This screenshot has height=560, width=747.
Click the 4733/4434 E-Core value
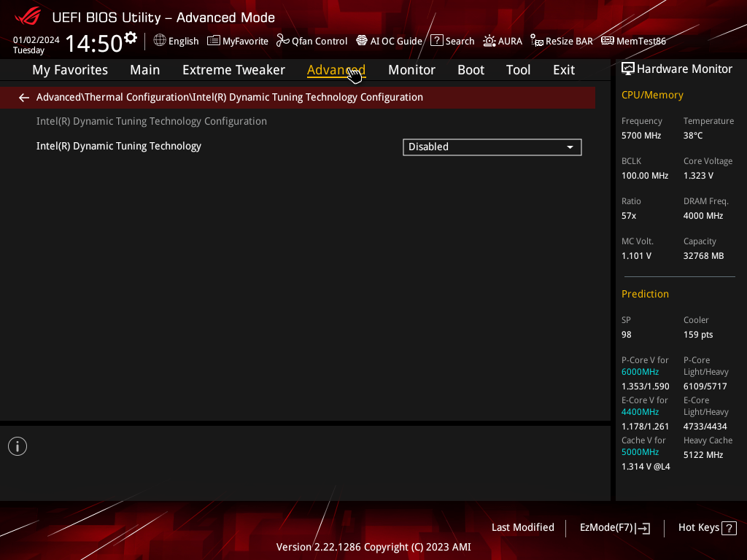pyautogui.click(x=705, y=426)
